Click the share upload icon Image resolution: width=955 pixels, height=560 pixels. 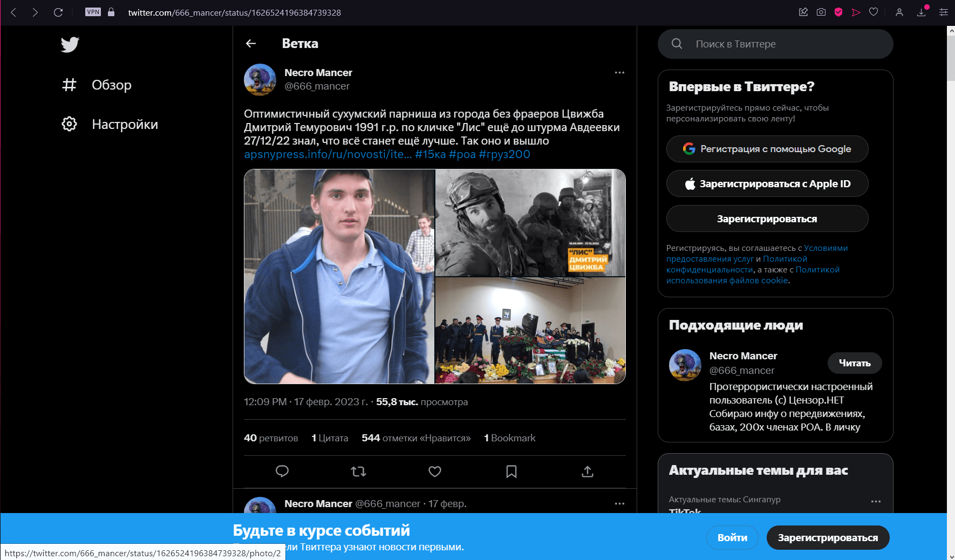tap(588, 472)
